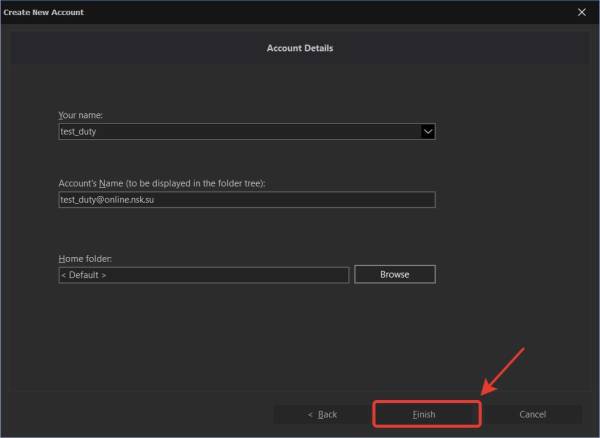This screenshot has width=600, height=438.
Task: Click the blank area beside the Browse button
Action: pos(500,274)
